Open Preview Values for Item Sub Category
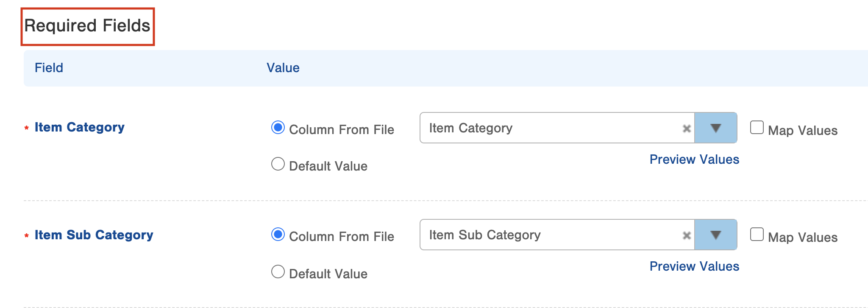868x308 pixels. [694, 266]
